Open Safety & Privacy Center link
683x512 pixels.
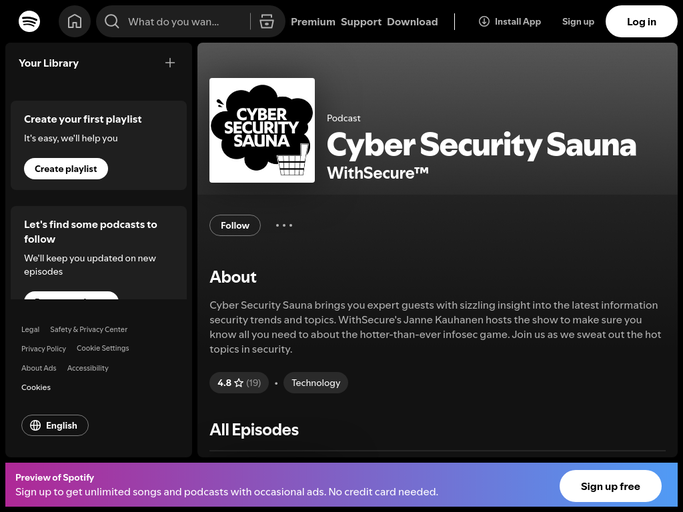click(x=88, y=329)
